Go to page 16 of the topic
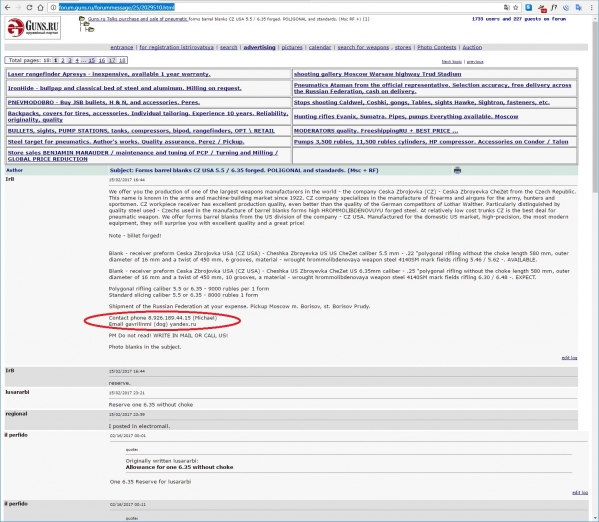 tap(102, 60)
